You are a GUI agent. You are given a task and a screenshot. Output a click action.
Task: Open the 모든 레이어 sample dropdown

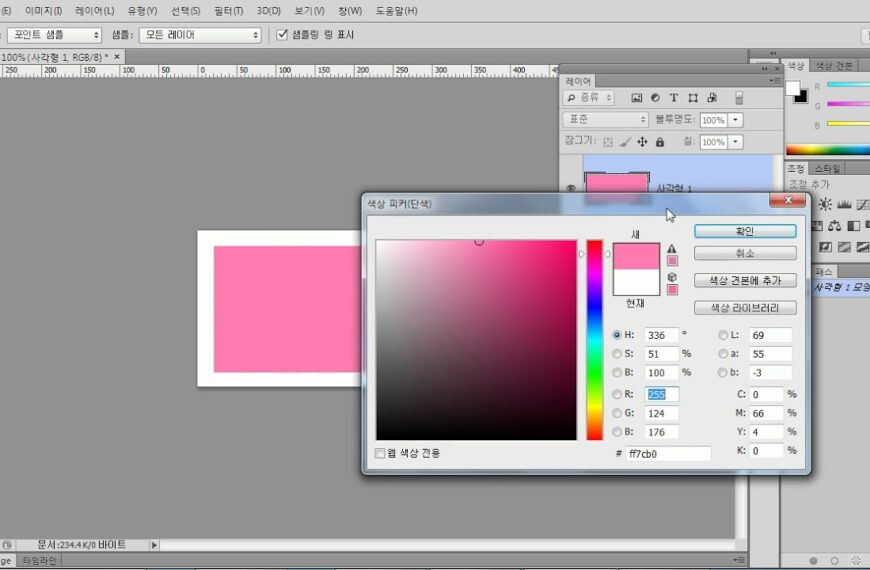[x=200, y=35]
